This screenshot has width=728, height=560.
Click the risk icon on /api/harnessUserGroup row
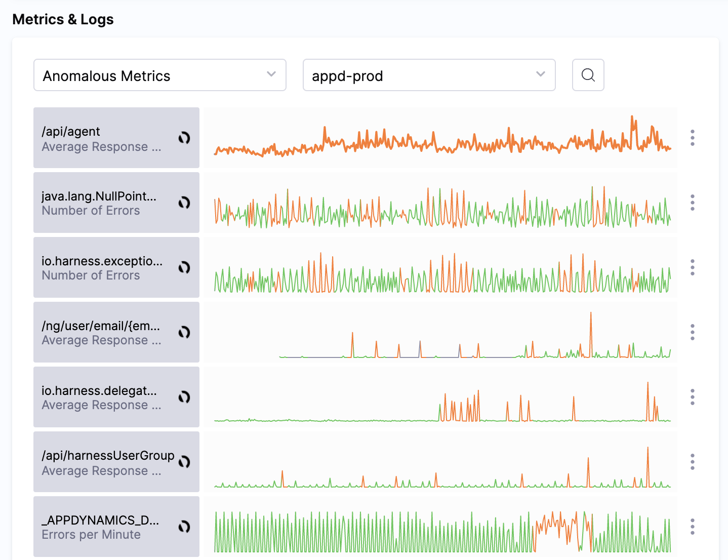184,462
